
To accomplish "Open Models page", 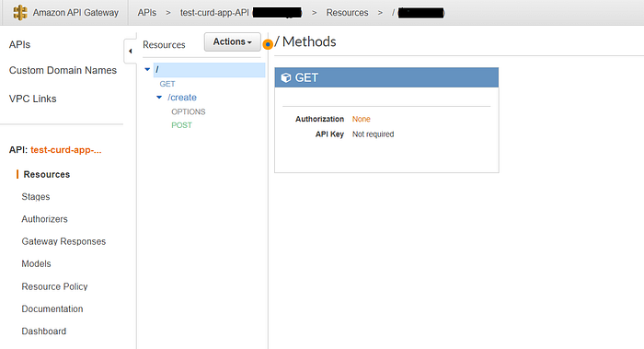I will pos(36,264).
